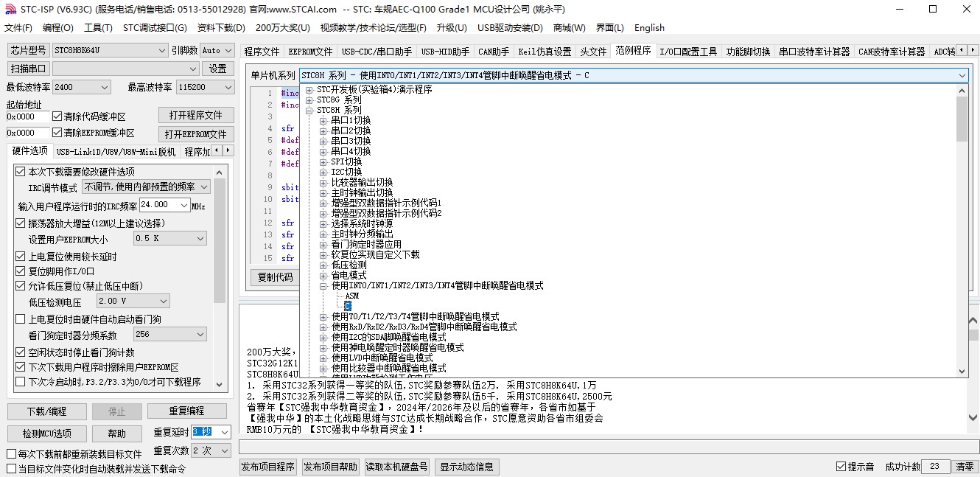The image size is (980, 477).
Task: Click 成功计数 value field 23
Action: (x=935, y=467)
